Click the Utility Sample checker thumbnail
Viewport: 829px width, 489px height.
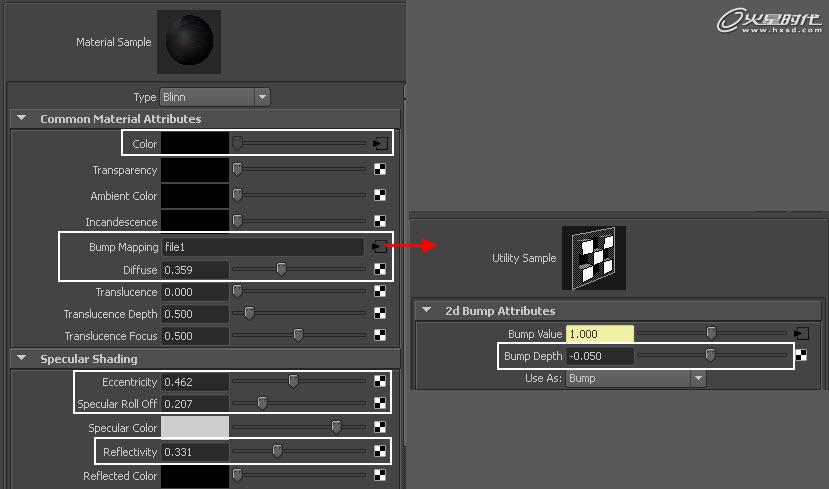594,258
